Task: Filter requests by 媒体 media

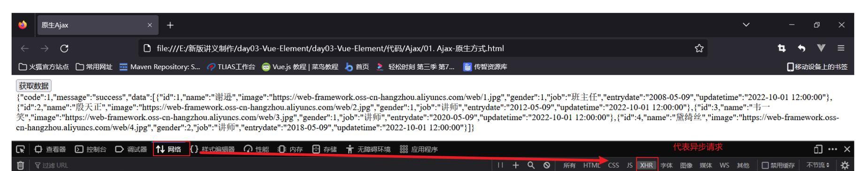Action: point(706,165)
